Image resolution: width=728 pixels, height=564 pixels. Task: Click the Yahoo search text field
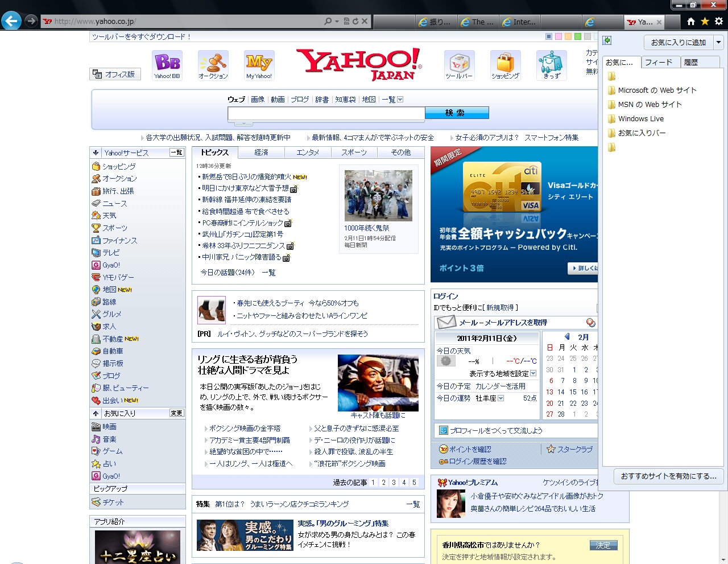pyautogui.click(x=326, y=114)
